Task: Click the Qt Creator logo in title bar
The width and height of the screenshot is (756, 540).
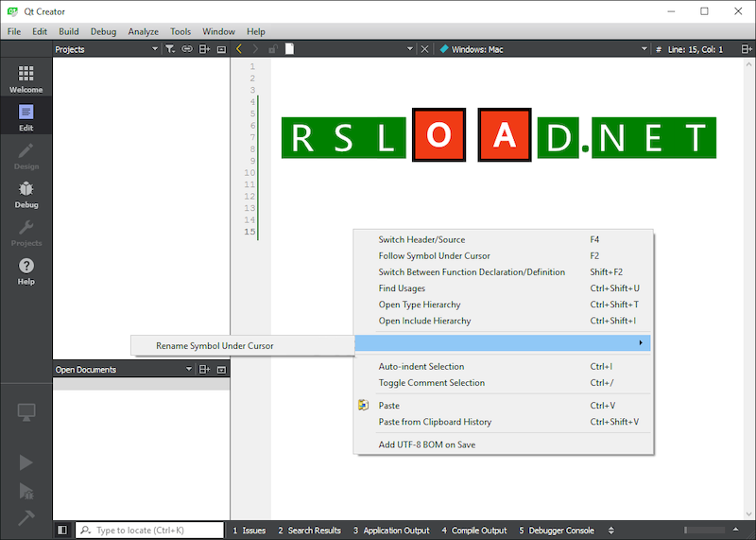Action: click(x=12, y=11)
